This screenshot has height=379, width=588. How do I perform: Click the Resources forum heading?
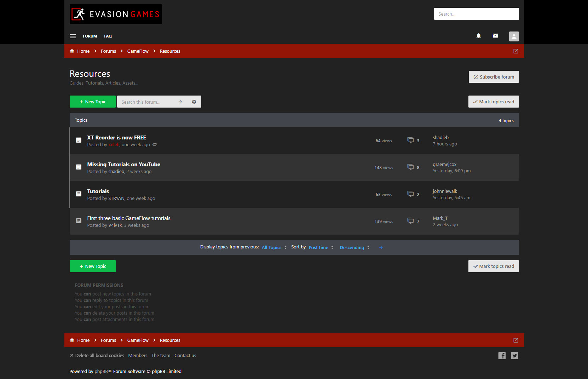coord(90,74)
